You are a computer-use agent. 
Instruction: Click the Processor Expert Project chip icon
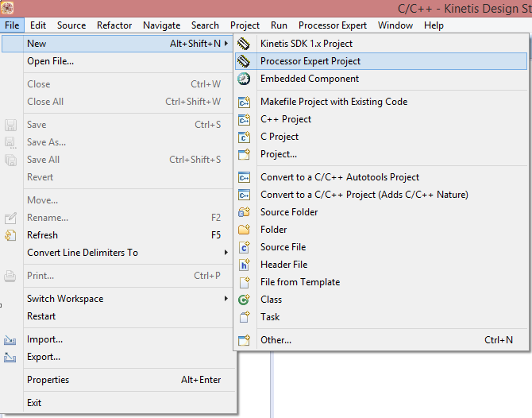(244, 61)
